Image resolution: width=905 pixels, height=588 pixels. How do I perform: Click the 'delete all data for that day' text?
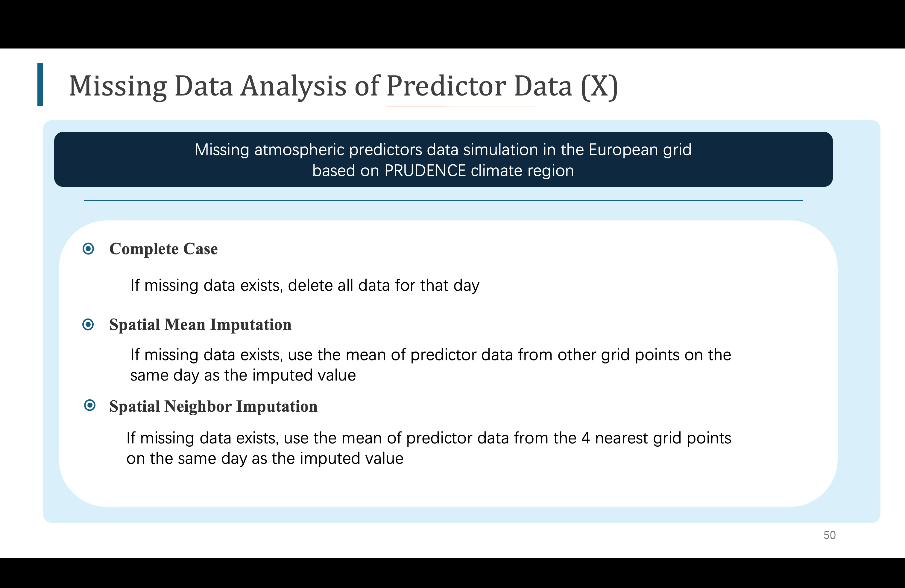[383, 286]
